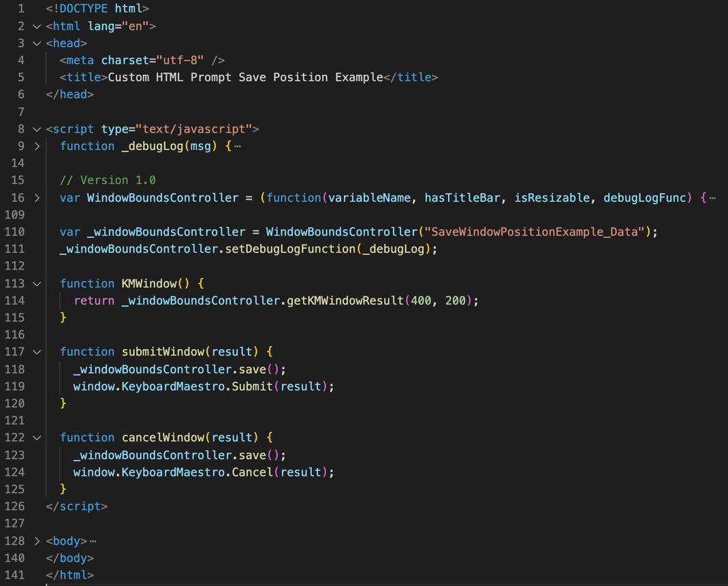Click the KeyboardMaestro.Submit call
This screenshot has width=728, height=586.
[x=197, y=386]
